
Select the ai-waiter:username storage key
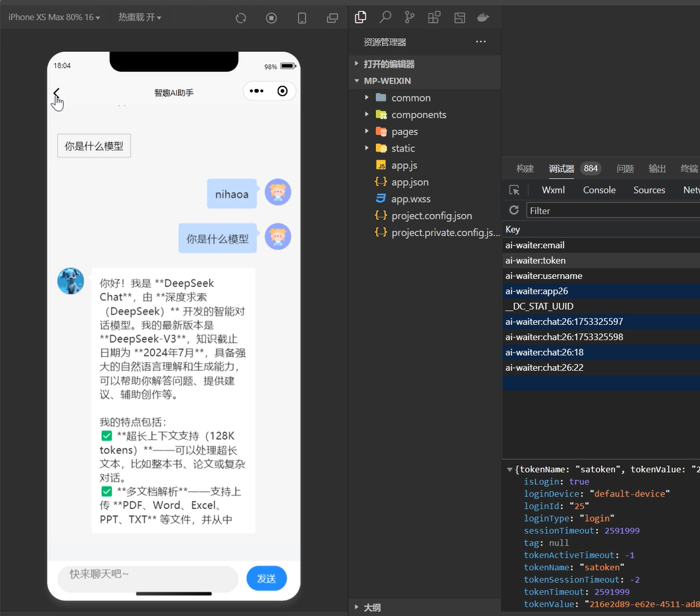coord(601,276)
